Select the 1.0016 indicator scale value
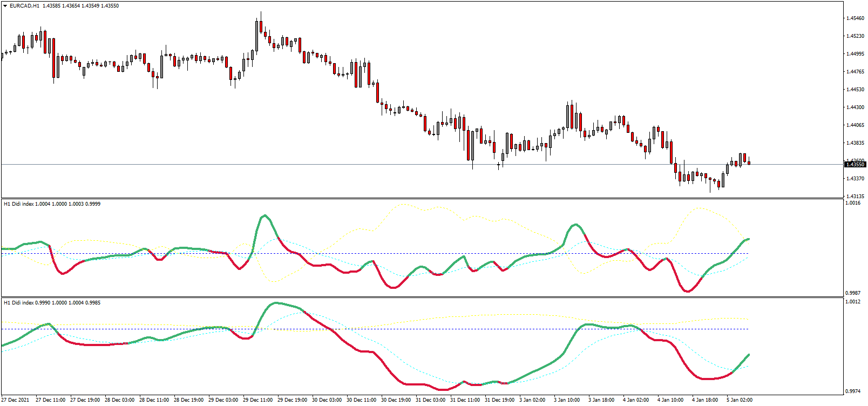The image size is (868, 406). point(853,203)
